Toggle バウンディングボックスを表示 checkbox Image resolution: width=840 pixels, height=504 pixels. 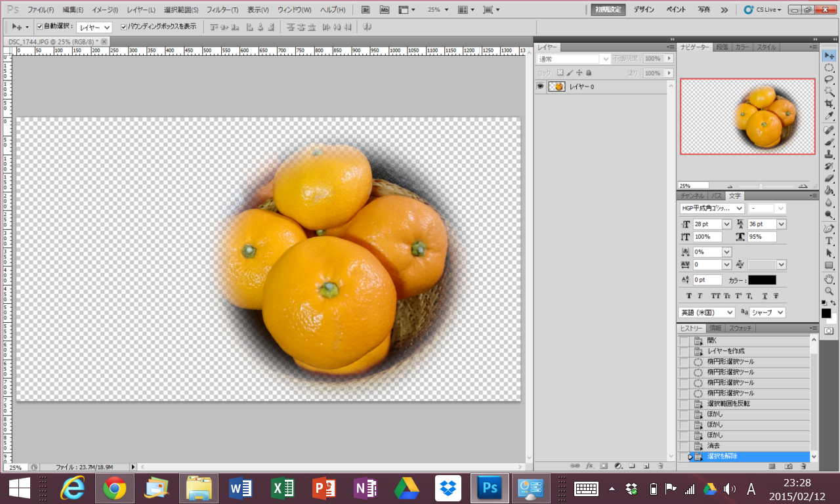[x=123, y=27]
